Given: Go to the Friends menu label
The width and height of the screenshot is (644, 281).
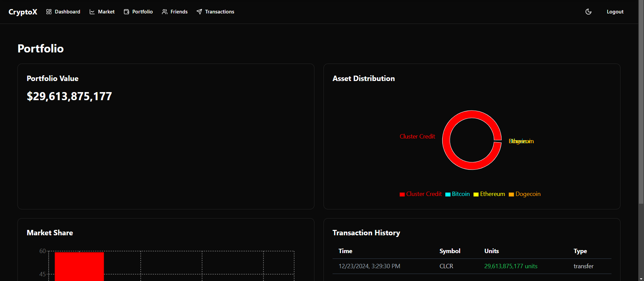Looking at the screenshot, I should 179,12.
